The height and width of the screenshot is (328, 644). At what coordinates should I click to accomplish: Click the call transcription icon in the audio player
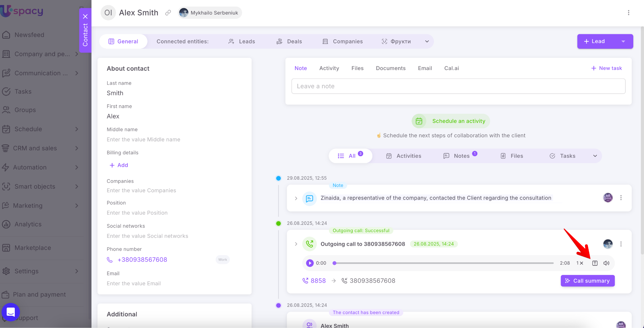tap(595, 263)
